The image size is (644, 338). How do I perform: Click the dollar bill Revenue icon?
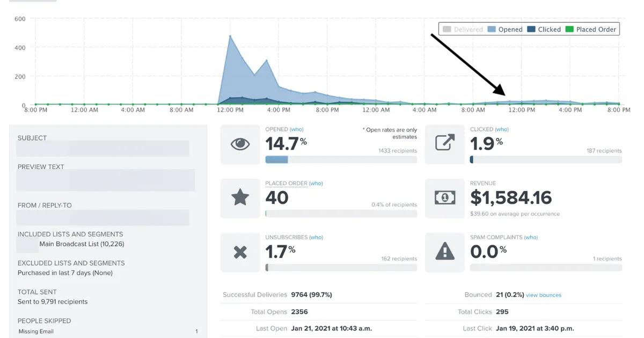coord(444,197)
